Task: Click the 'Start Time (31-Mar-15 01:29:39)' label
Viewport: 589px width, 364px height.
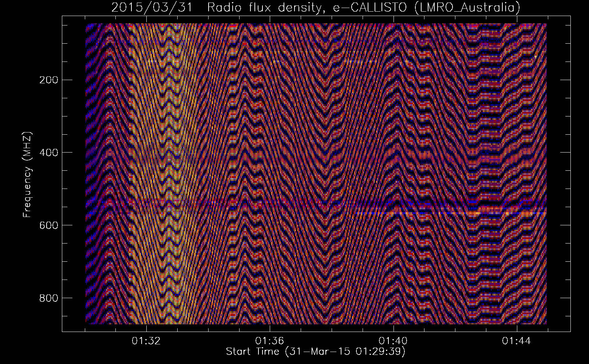Action: tap(316, 352)
